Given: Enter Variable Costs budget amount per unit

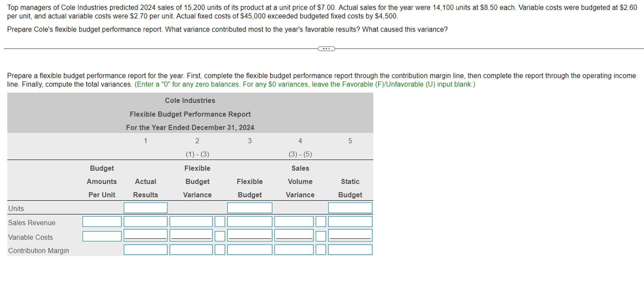Looking at the screenshot, I should pyautogui.click(x=102, y=236).
